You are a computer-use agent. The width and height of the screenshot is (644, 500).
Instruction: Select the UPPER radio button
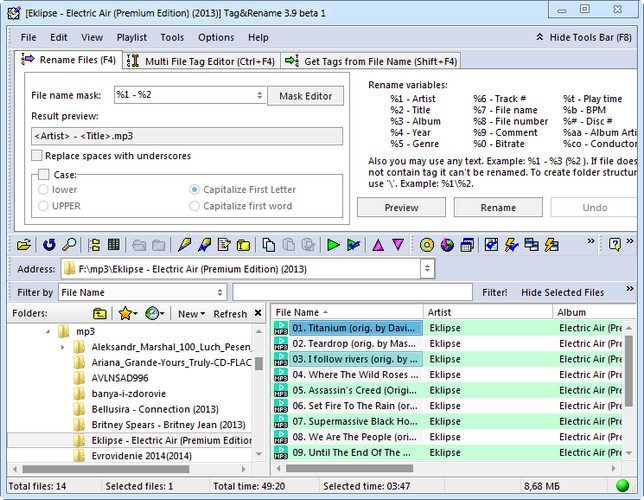(43, 206)
